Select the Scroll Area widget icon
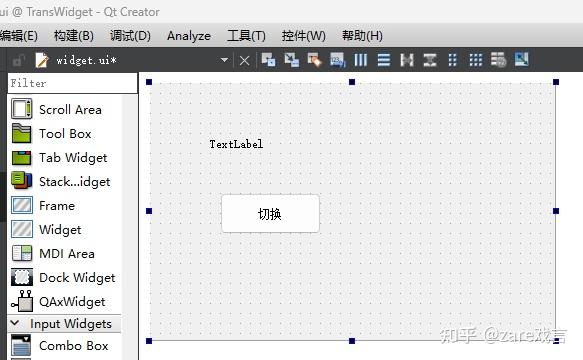Viewport: 583px width, 360px height. pos(22,109)
